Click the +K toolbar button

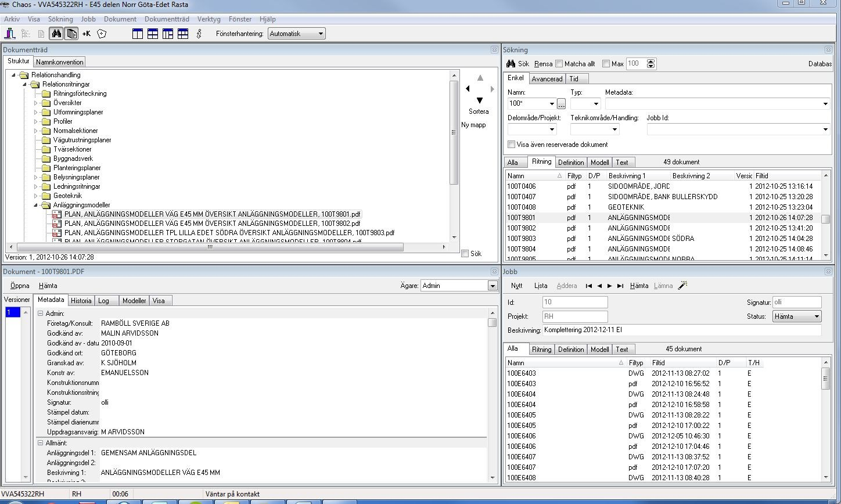(x=87, y=34)
